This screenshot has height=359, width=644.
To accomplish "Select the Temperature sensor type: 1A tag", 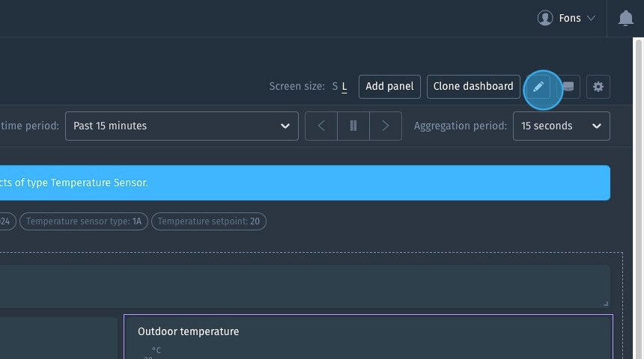I will click(84, 221).
